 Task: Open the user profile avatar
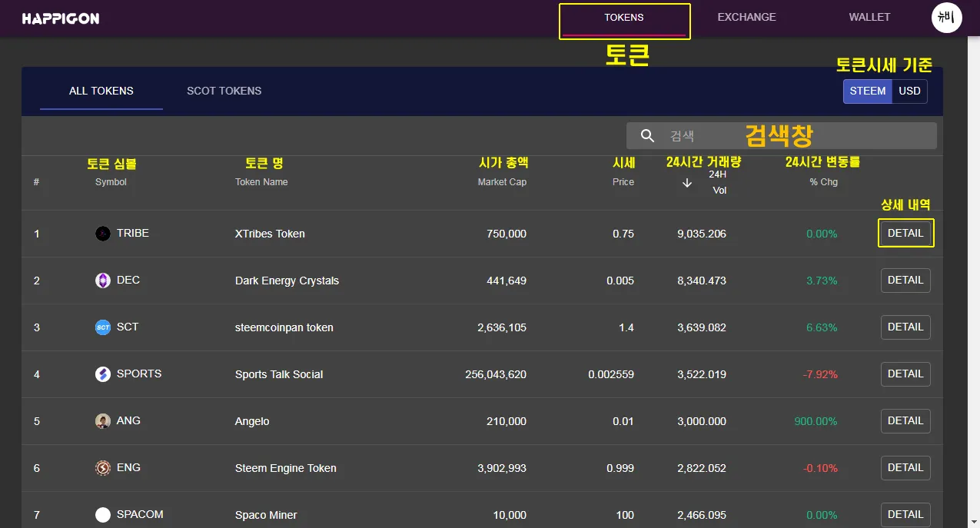(x=947, y=17)
